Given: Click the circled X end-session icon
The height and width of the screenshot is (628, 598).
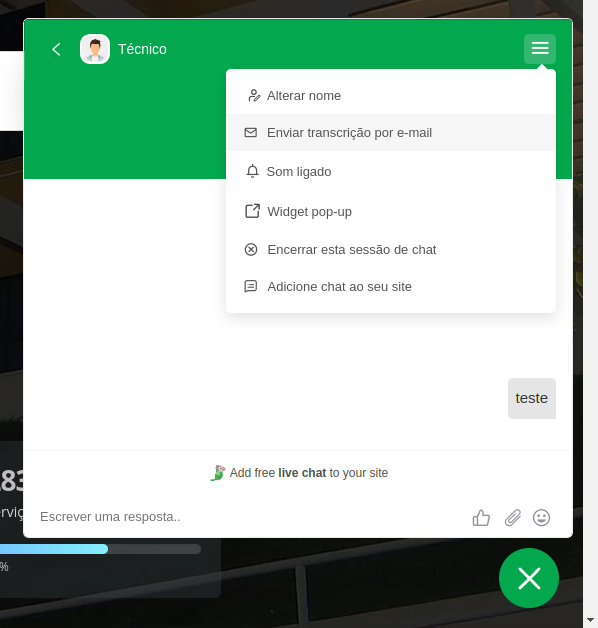Looking at the screenshot, I should click(251, 250).
